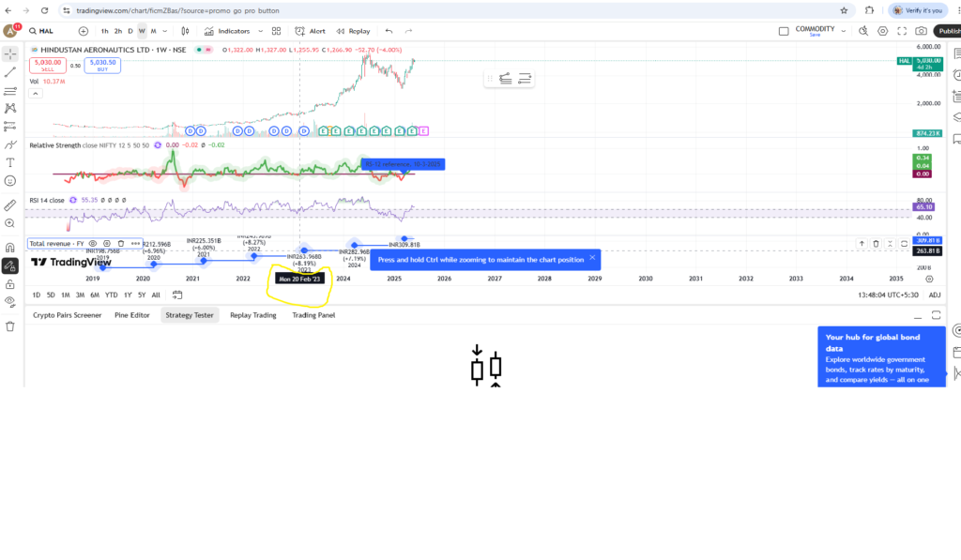Image resolution: width=961 pixels, height=560 pixels.
Task: Toggle Total revenue indicator visibility
Action: point(93,244)
